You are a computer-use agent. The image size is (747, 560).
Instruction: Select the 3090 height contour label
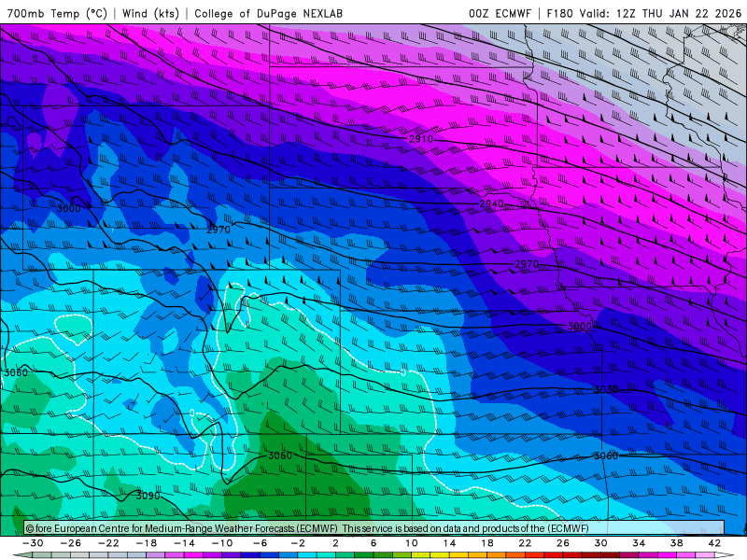[x=148, y=496]
